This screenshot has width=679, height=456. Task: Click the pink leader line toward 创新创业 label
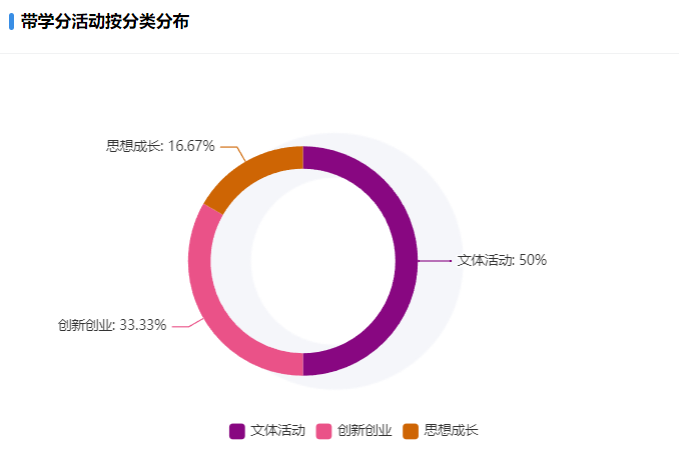188,323
